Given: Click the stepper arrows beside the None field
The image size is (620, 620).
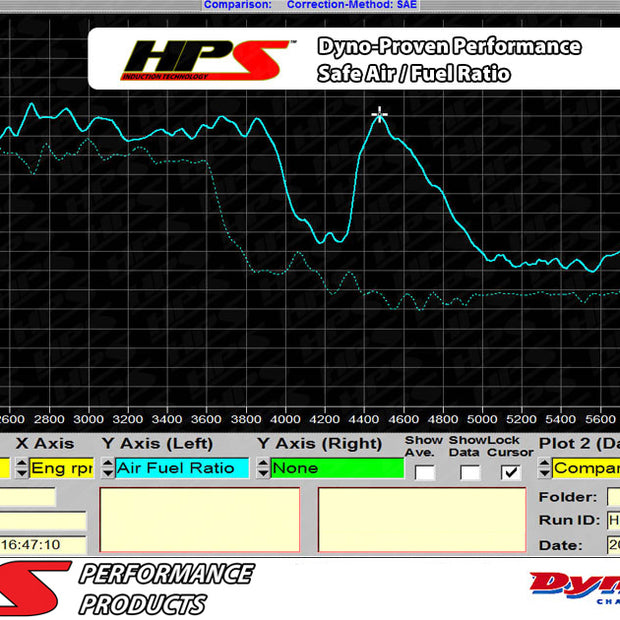Looking at the screenshot, I should (263, 468).
